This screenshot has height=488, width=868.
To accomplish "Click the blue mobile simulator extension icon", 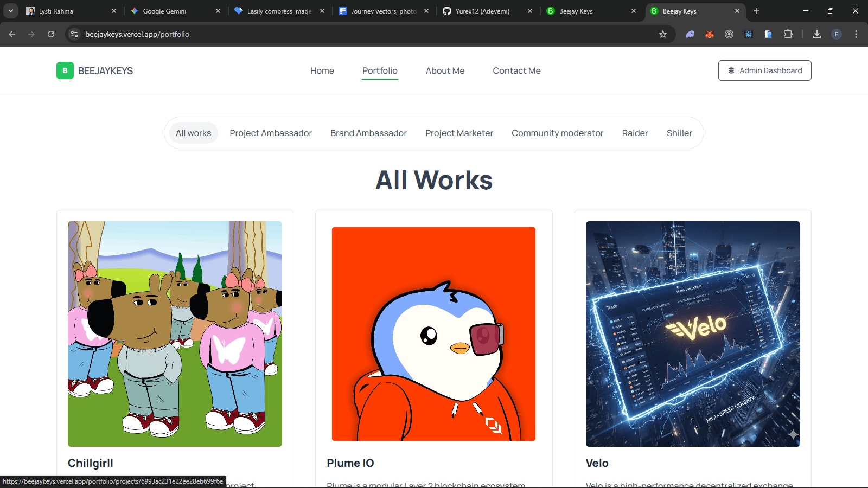I will coord(768,34).
